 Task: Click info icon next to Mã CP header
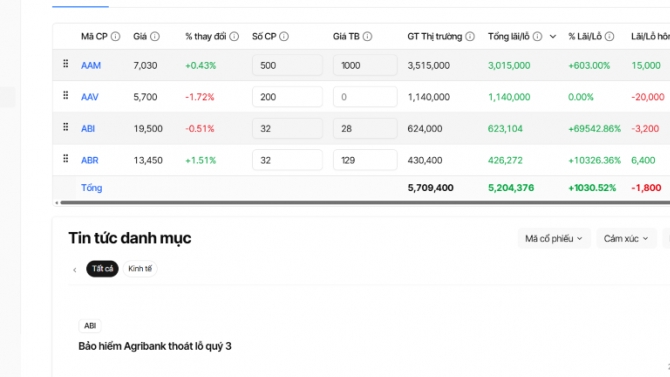pyautogui.click(x=115, y=37)
